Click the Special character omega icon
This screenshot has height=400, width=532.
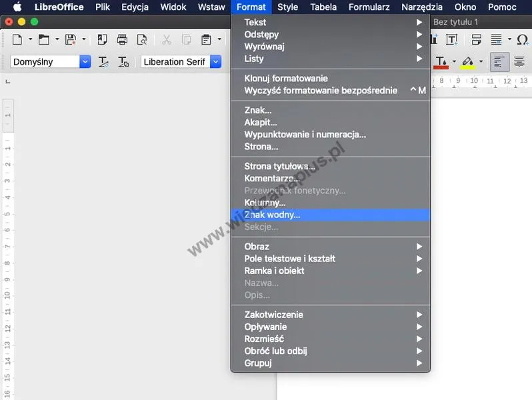[x=523, y=39]
